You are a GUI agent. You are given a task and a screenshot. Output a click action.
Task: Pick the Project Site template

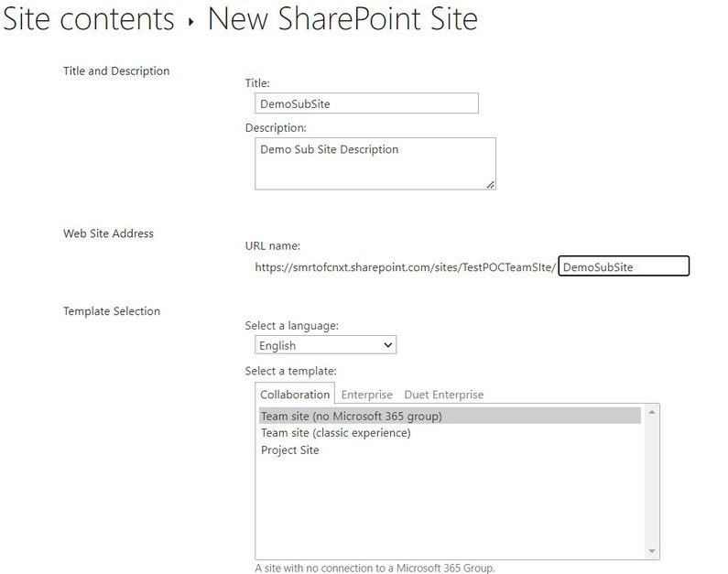(x=290, y=450)
